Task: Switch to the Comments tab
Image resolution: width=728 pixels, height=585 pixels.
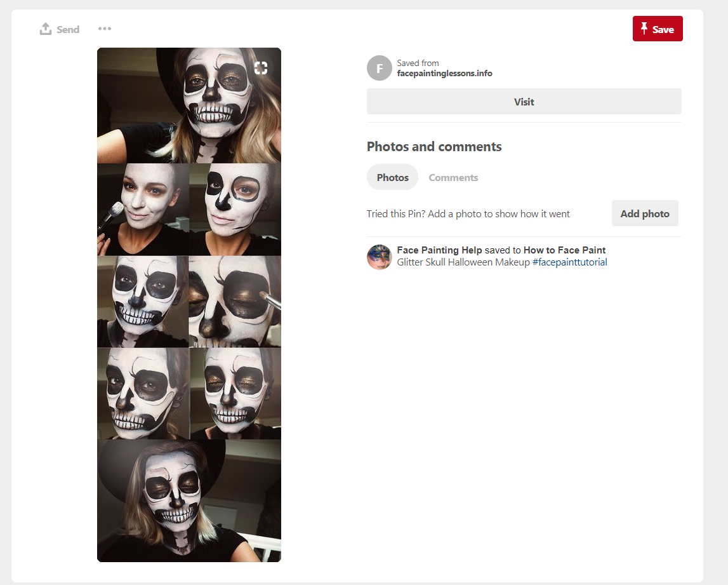Action: [x=453, y=177]
